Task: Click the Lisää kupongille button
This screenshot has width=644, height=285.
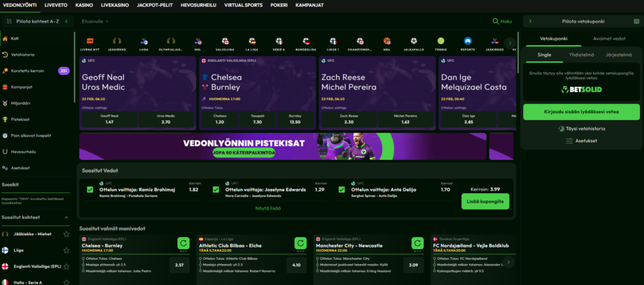Action: pos(485,201)
